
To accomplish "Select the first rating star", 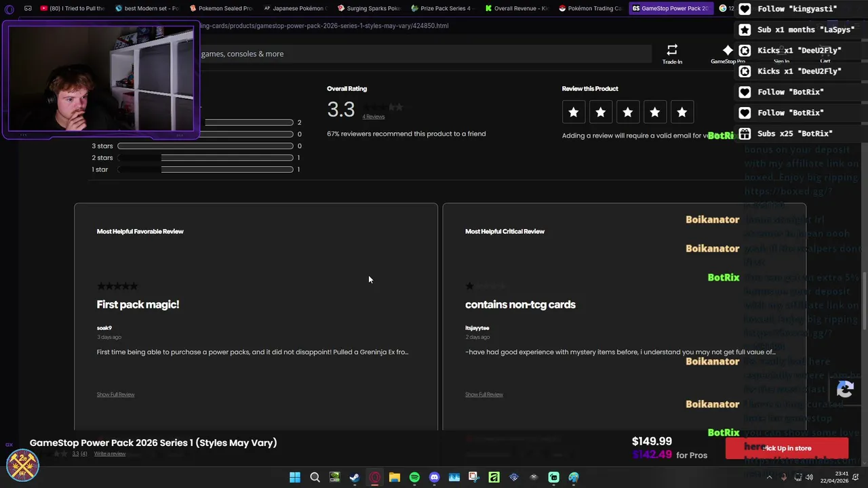I will click(574, 112).
